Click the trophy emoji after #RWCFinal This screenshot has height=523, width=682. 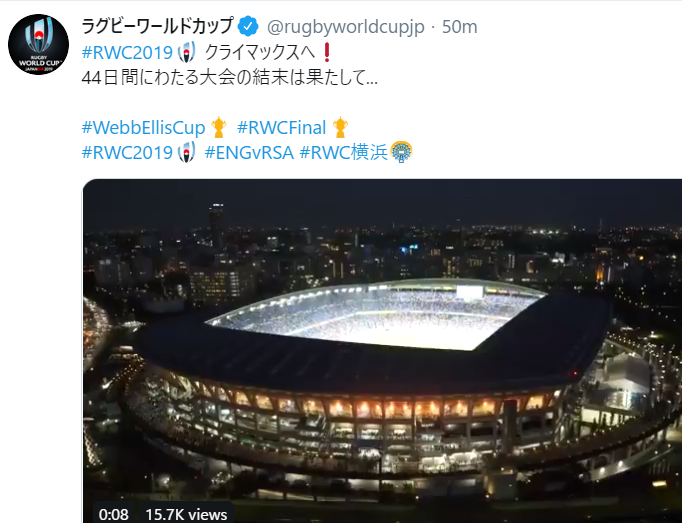point(340,127)
